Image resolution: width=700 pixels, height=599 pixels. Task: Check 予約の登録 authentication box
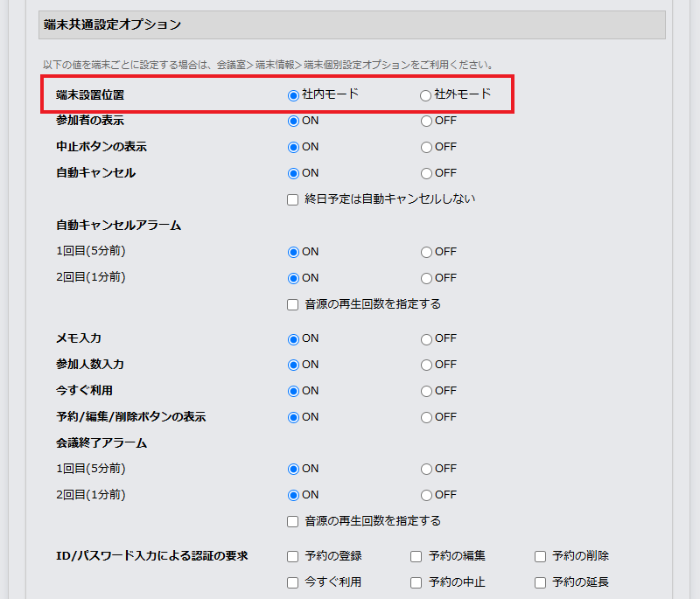tap(293, 556)
